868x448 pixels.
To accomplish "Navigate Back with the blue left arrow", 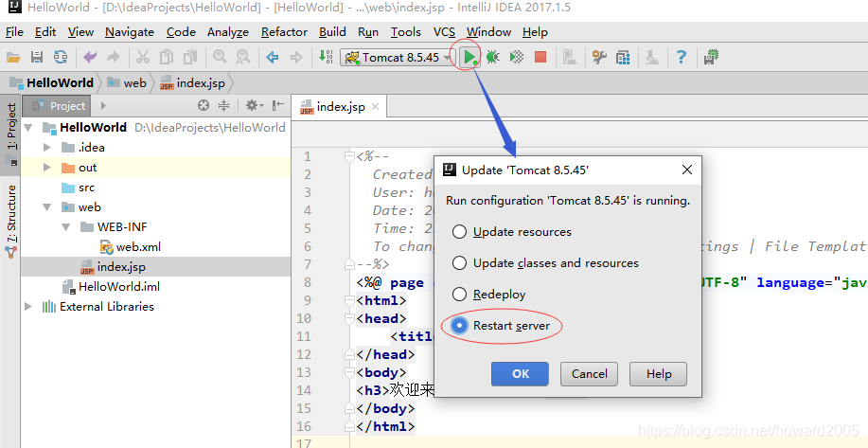I will [272, 57].
